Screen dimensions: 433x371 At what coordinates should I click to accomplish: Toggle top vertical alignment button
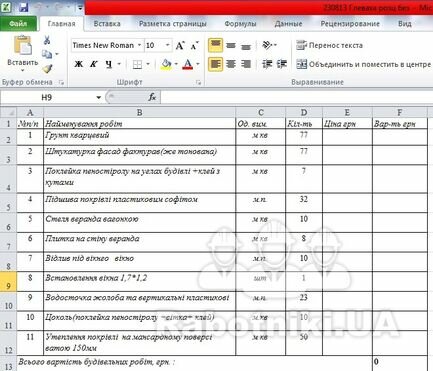215,45
